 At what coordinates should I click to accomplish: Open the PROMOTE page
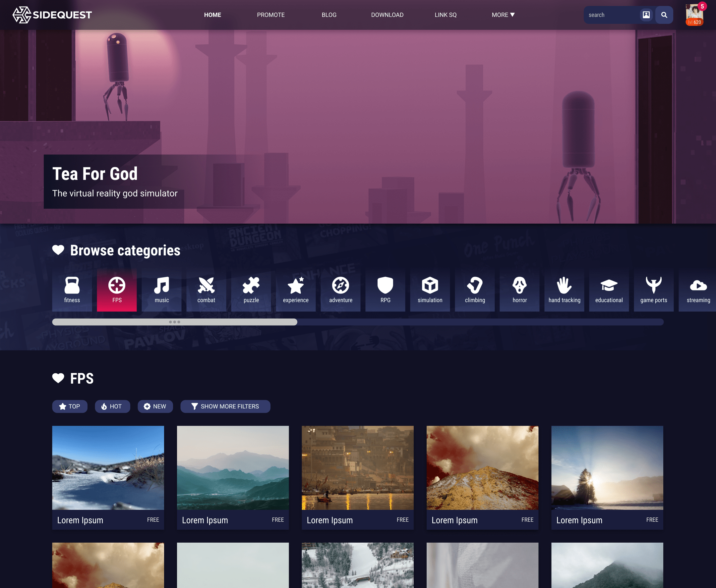click(x=271, y=15)
